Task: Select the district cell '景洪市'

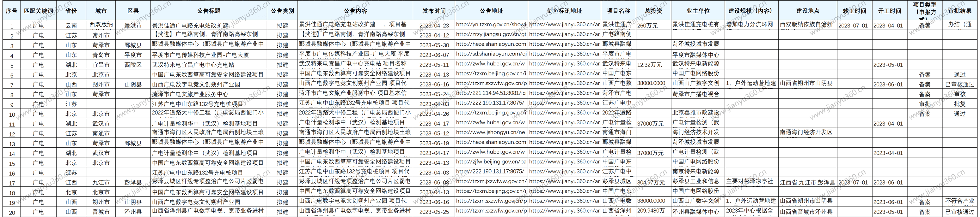Action: [x=133, y=26]
